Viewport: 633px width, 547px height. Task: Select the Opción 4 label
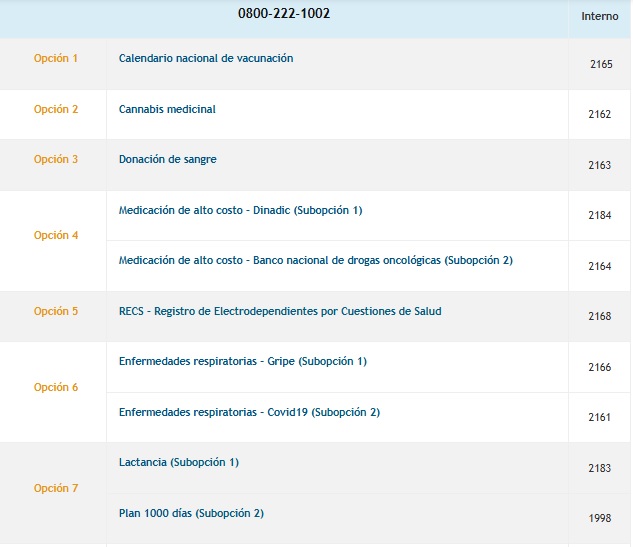pos(56,235)
